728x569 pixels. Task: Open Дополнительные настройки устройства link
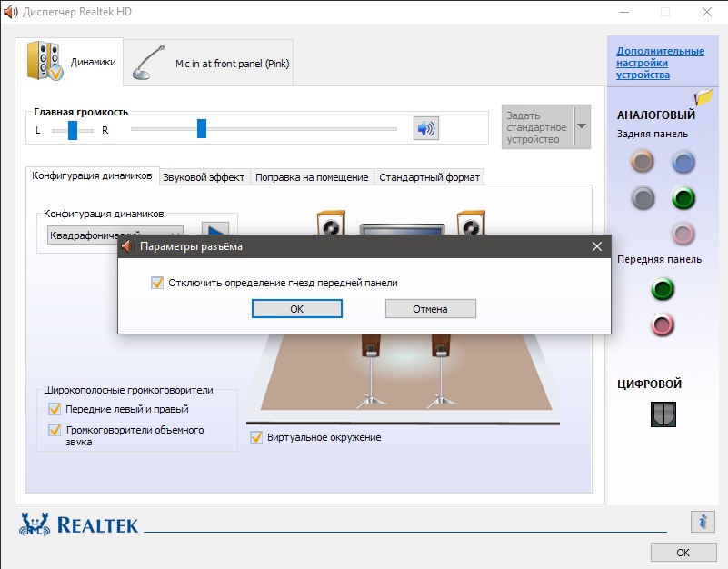(660, 63)
